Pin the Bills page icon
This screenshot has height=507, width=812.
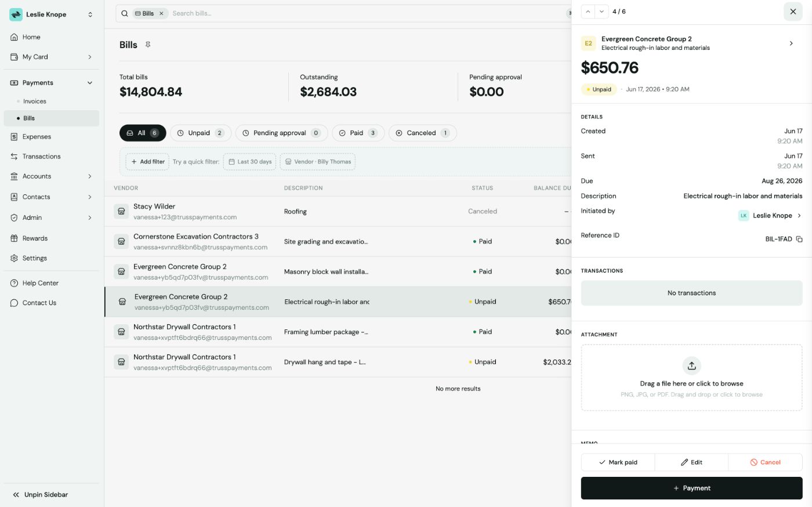coord(148,45)
